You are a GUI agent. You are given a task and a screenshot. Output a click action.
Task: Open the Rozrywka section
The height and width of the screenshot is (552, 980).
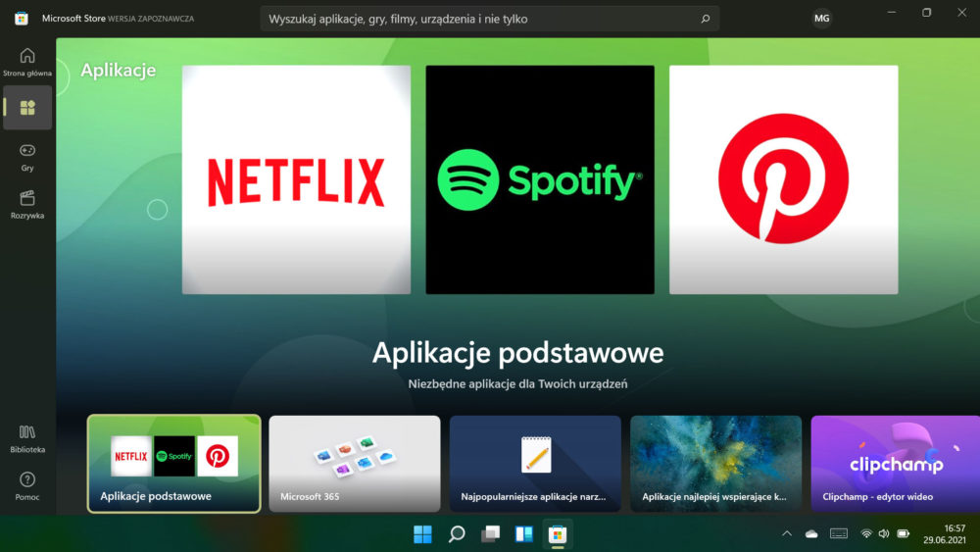click(27, 204)
